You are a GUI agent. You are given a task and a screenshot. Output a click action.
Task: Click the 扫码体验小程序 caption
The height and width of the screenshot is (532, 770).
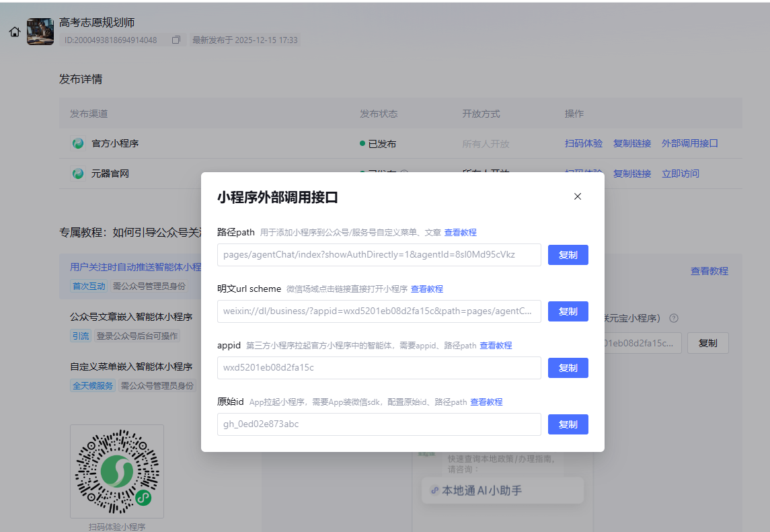pyautogui.click(x=117, y=527)
